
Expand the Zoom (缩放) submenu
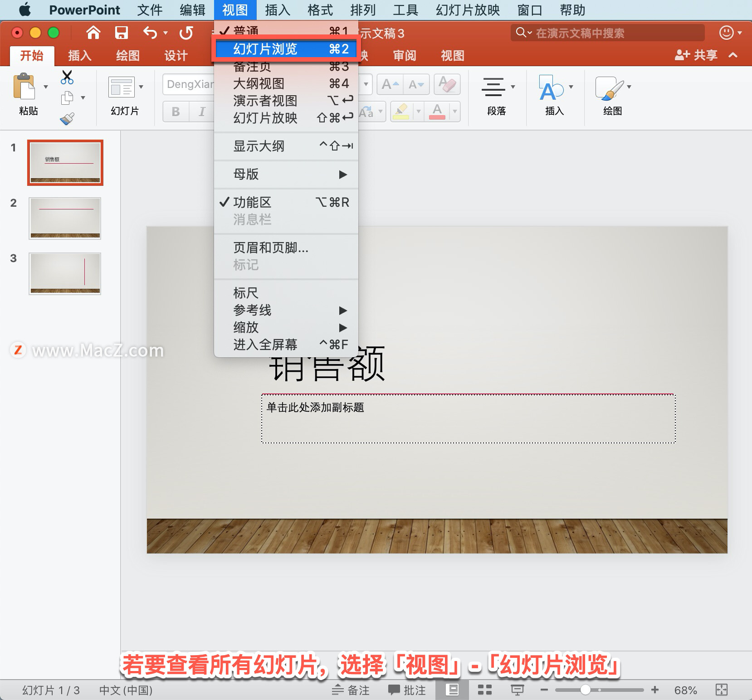coord(286,327)
